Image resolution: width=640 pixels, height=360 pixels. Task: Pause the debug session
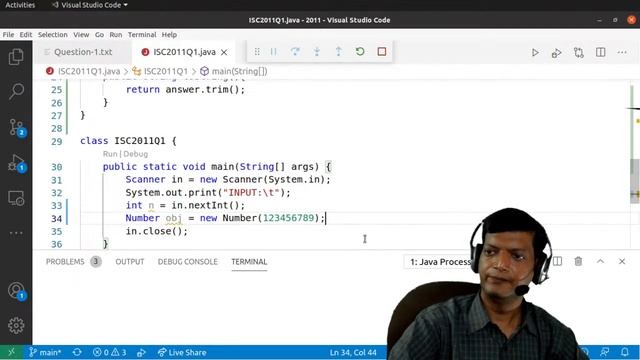click(273, 52)
